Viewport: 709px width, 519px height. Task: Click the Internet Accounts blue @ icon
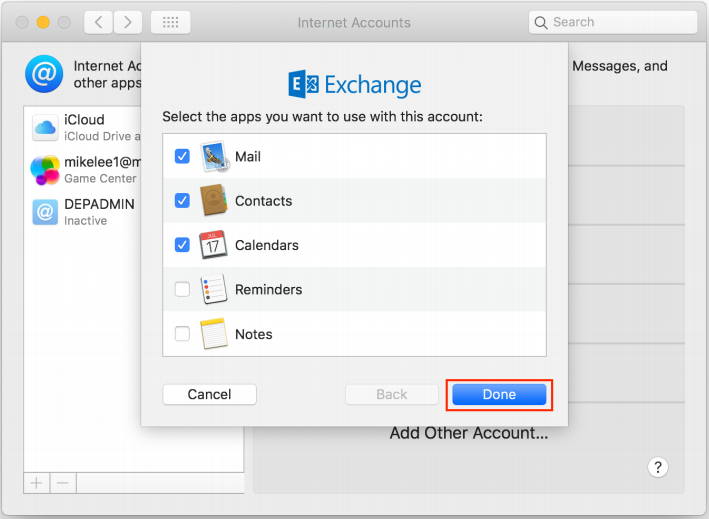tap(44, 74)
